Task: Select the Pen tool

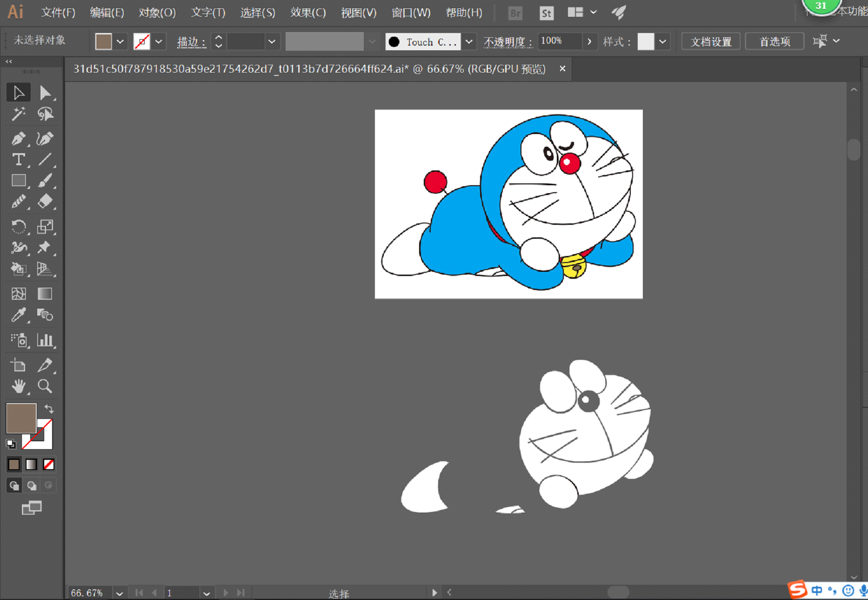Action: click(x=19, y=138)
